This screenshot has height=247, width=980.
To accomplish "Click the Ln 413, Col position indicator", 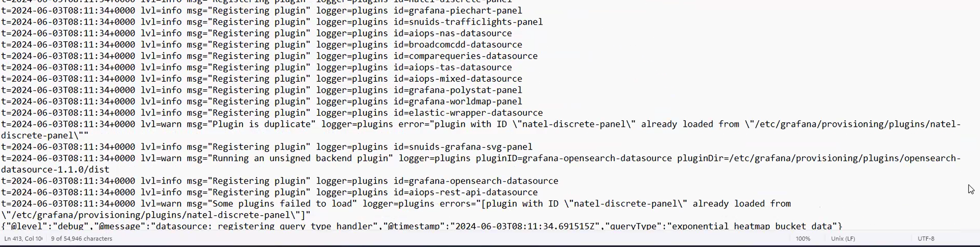I will (23, 239).
